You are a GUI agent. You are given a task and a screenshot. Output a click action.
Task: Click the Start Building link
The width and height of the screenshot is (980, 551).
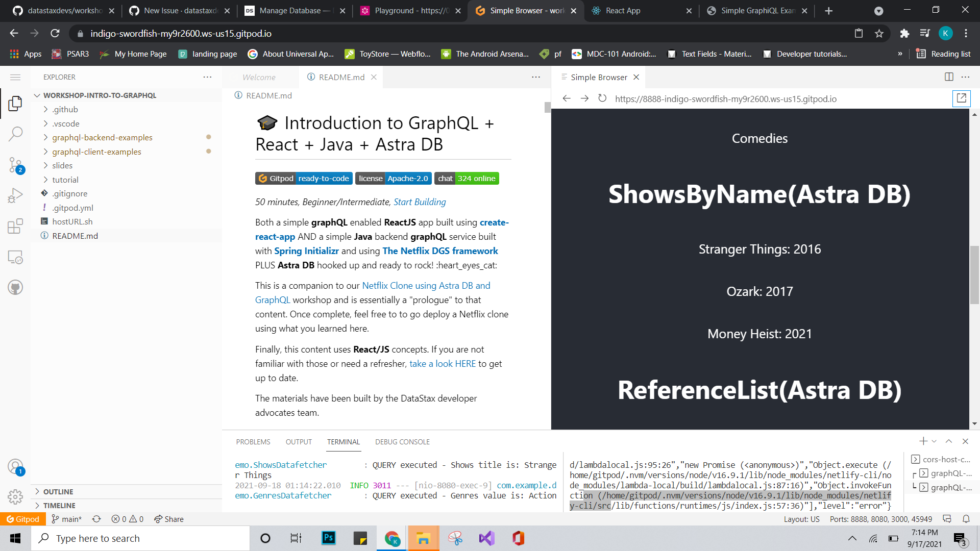(x=419, y=202)
